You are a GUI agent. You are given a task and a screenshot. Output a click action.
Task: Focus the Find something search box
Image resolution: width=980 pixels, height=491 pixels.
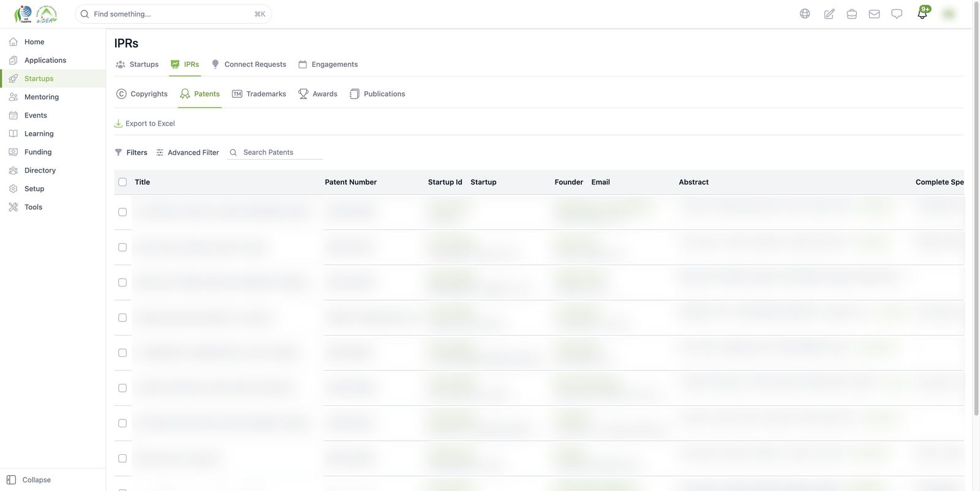point(173,14)
